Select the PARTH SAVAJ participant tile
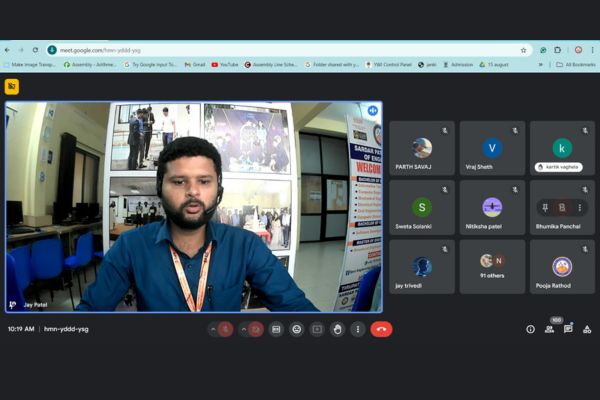 tap(422, 148)
